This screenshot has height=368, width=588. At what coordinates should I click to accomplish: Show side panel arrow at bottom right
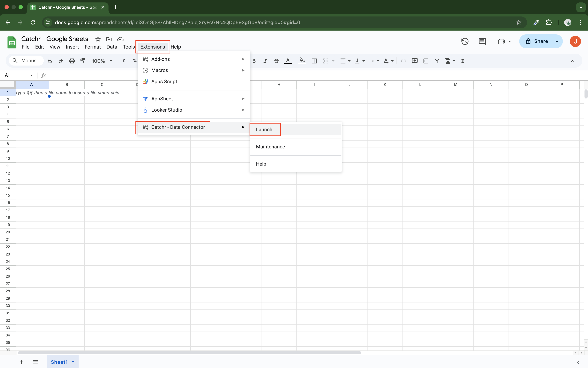tap(578, 362)
